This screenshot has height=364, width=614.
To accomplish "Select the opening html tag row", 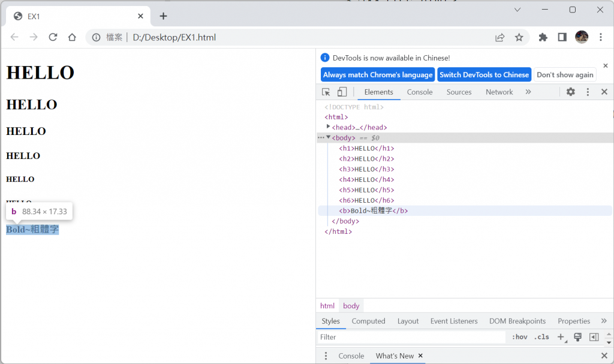I will 336,117.
